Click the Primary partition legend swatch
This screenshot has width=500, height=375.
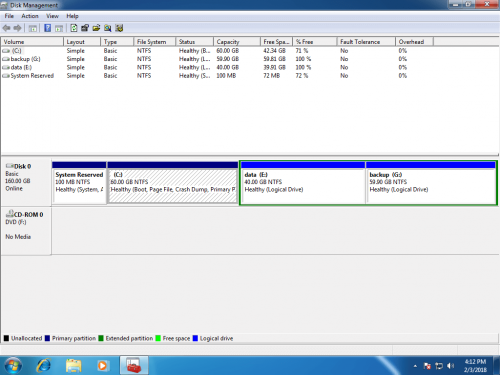pos(47,338)
